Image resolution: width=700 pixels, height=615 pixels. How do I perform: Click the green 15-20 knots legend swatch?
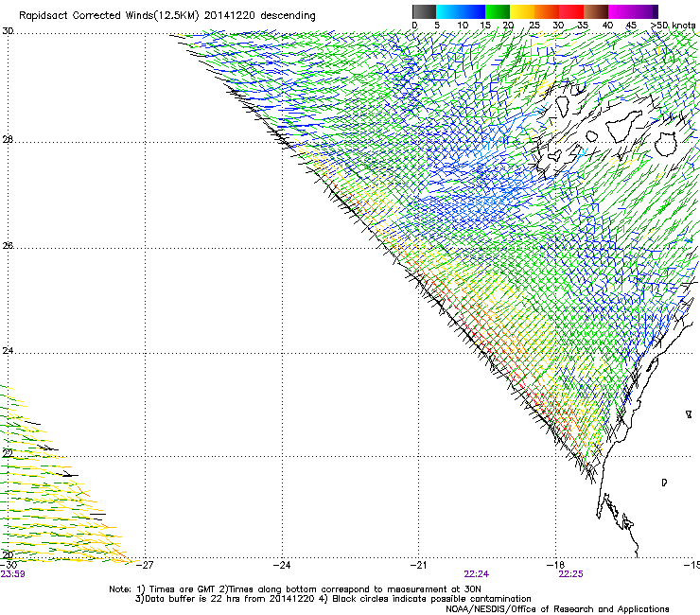click(498, 12)
